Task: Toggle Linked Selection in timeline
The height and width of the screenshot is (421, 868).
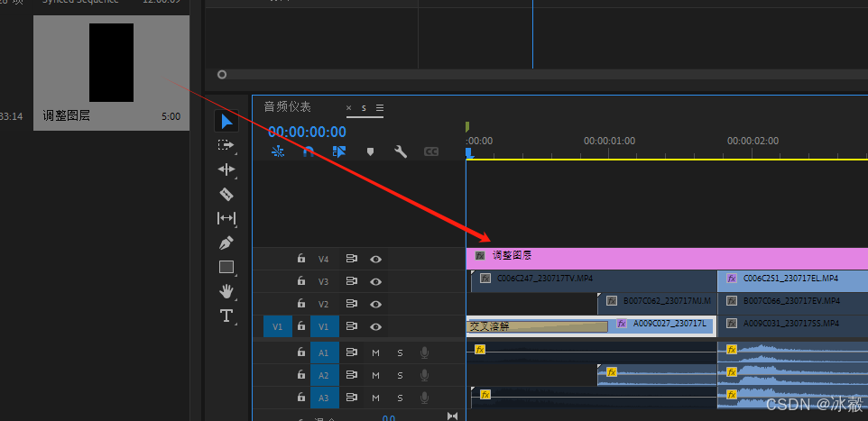Action: (x=338, y=151)
